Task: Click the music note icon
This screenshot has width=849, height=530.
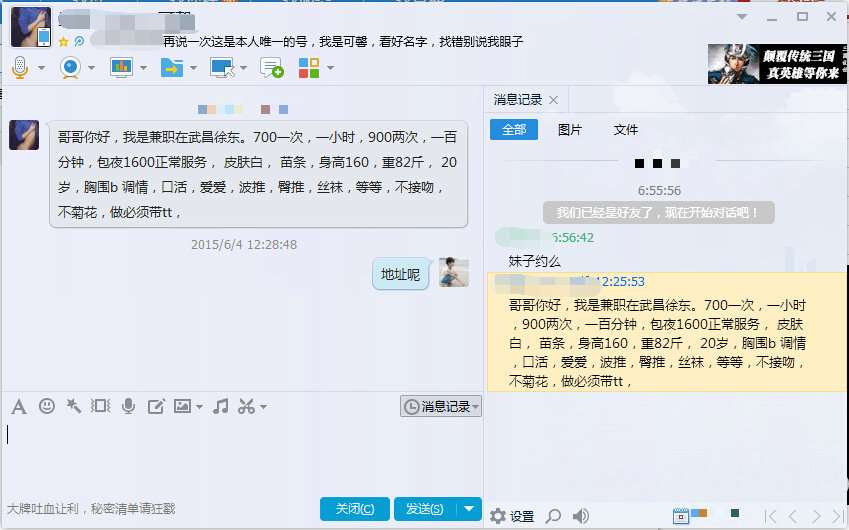Action: 220,406
